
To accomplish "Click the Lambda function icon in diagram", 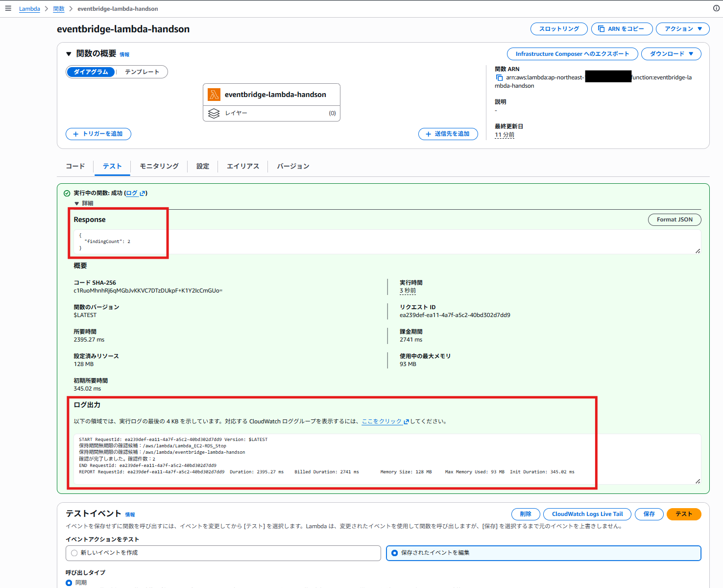I will pyautogui.click(x=214, y=95).
